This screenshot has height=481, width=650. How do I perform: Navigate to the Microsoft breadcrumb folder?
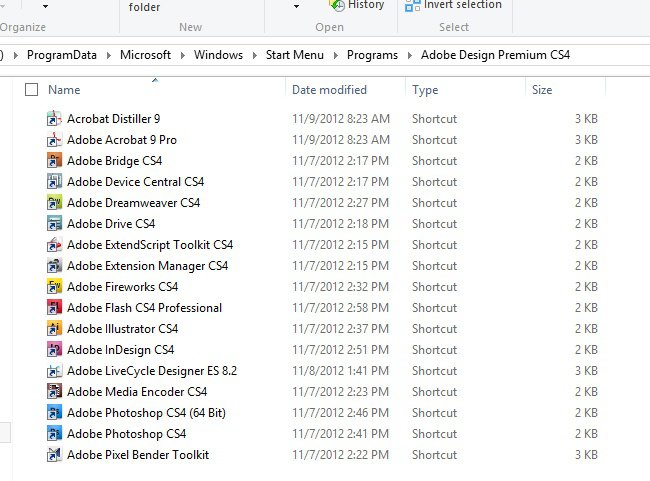145,55
